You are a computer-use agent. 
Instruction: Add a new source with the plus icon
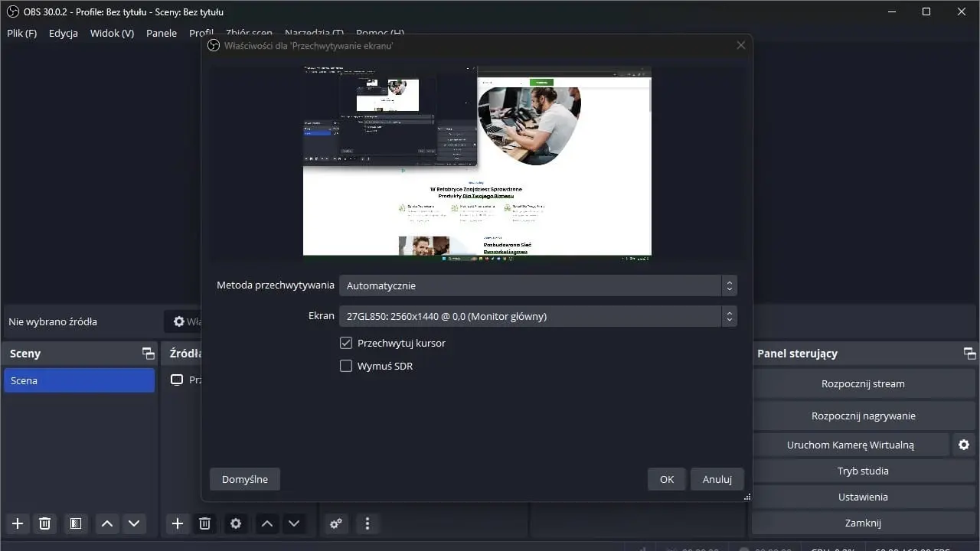(x=178, y=523)
